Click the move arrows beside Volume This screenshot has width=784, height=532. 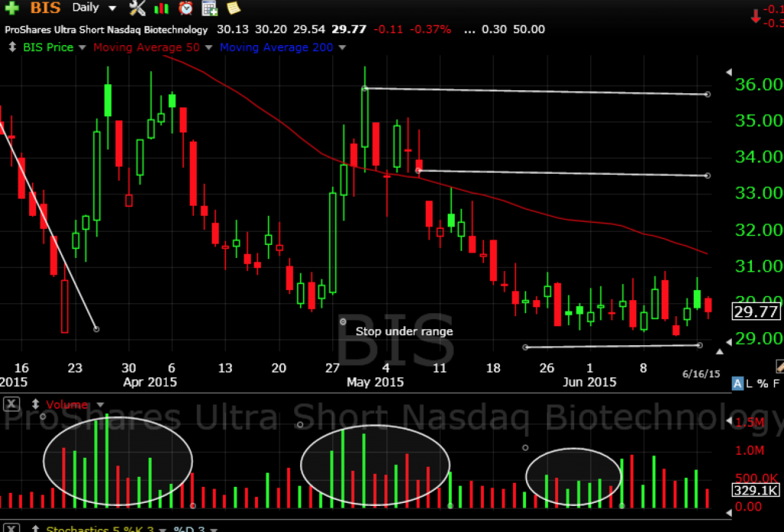tap(35, 404)
